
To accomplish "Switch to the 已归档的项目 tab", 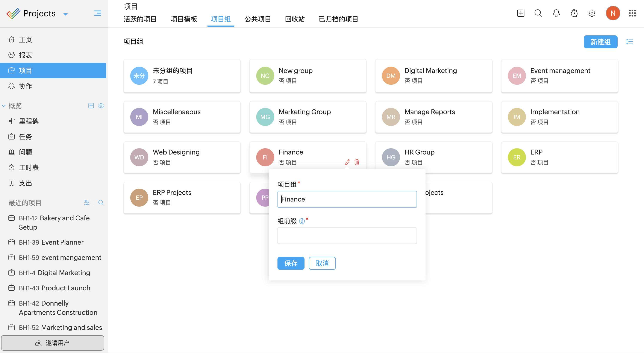I will tap(338, 19).
